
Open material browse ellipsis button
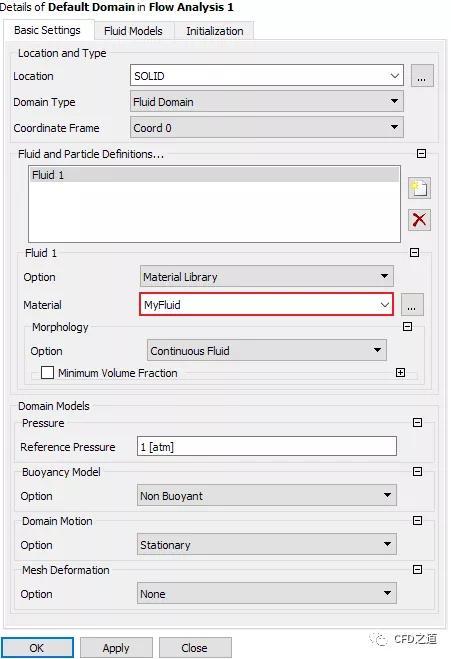[x=412, y=304]
